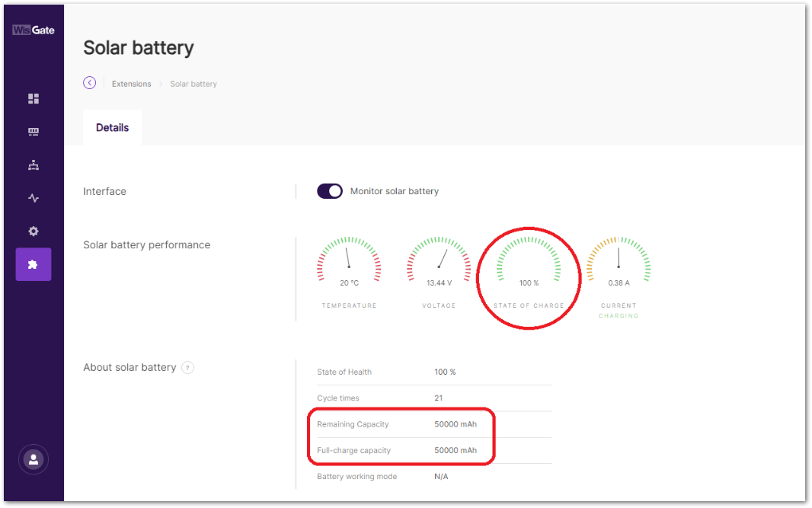Open the gateway device icon in sidebar
This screenshot has height=508, width=812.
(34, 132)
